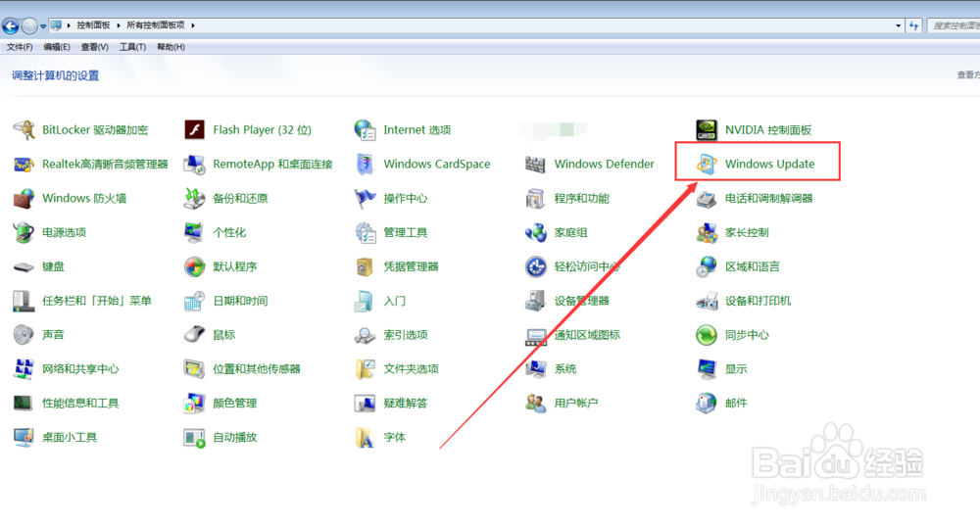Image resolution: width=980 pixels, height=527 pixels.
Task: Click the 区域和语言 globe icon
Action: (x=707, y=266)
